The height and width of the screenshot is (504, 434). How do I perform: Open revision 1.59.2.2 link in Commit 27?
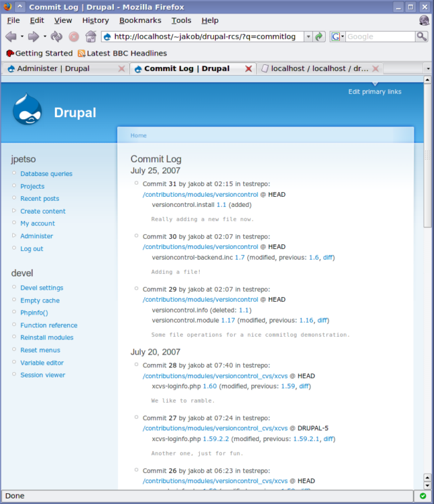(x=216, y=439)
